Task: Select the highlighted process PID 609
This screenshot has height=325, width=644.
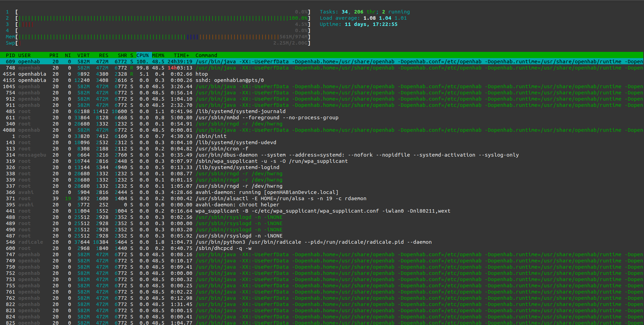Action: [x=322, y=62]
